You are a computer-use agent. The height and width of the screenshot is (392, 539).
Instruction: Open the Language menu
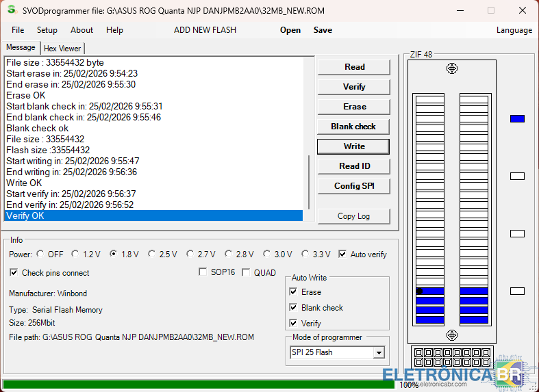coord(514,30)
